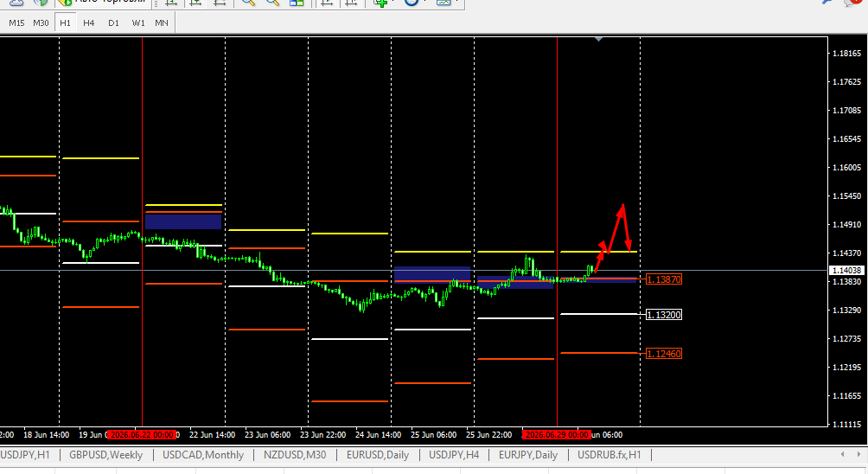
Task: Click the 1.16005 price axis value
Action: pyautogui.click(x=847, y=168)
